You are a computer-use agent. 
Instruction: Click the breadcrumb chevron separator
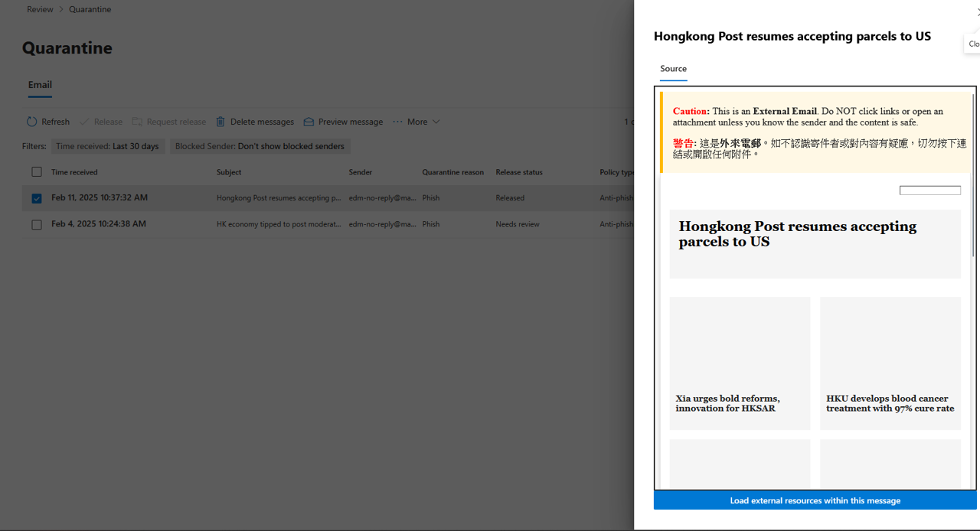point(61,9)
